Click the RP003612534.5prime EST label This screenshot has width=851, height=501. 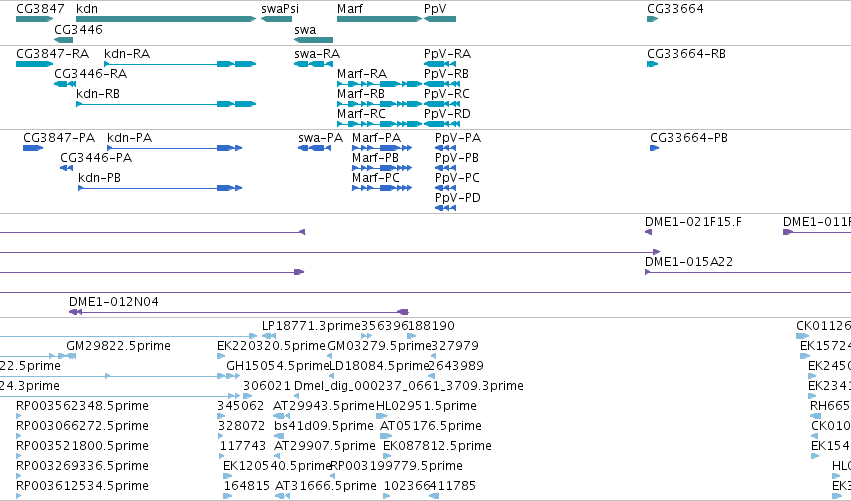click(x=82, y=486)
